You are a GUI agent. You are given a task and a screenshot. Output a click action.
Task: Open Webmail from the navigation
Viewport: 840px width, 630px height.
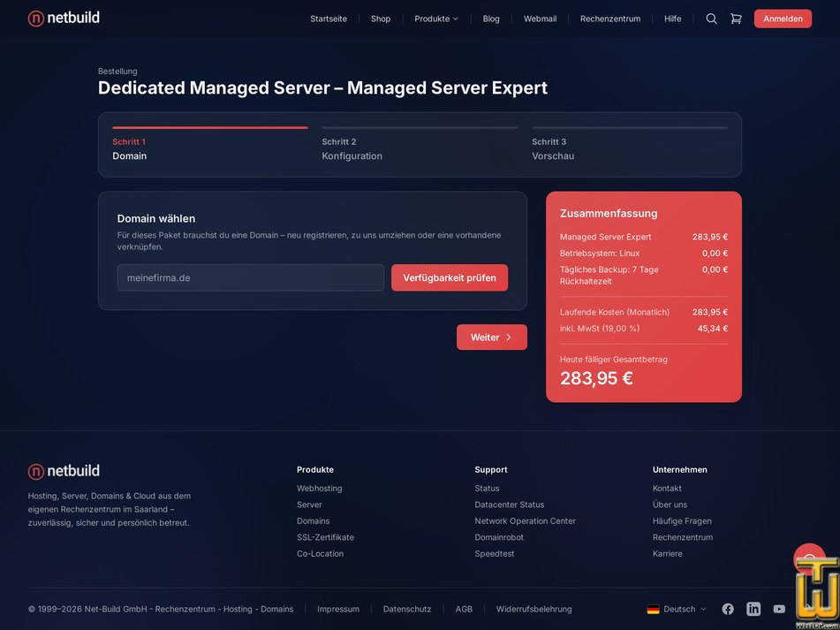(540, 19)
